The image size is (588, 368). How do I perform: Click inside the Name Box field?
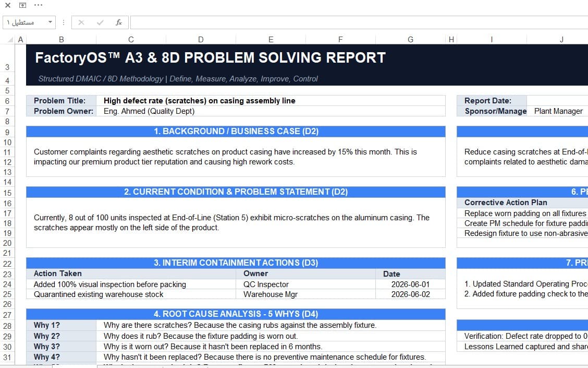coord(26,22)
